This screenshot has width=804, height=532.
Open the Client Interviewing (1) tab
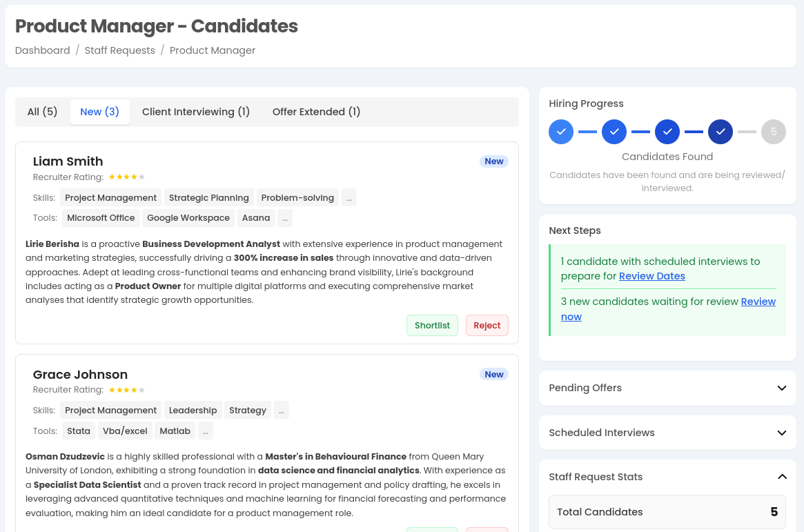coord(196,112)
